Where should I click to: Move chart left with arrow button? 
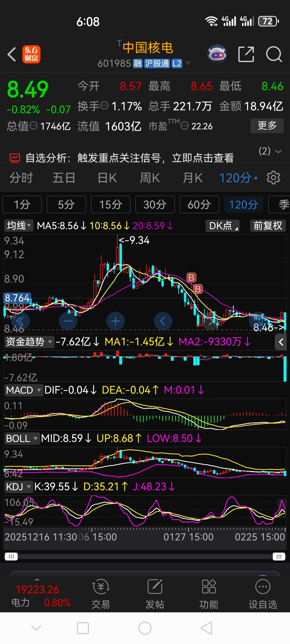coord(163,321)
